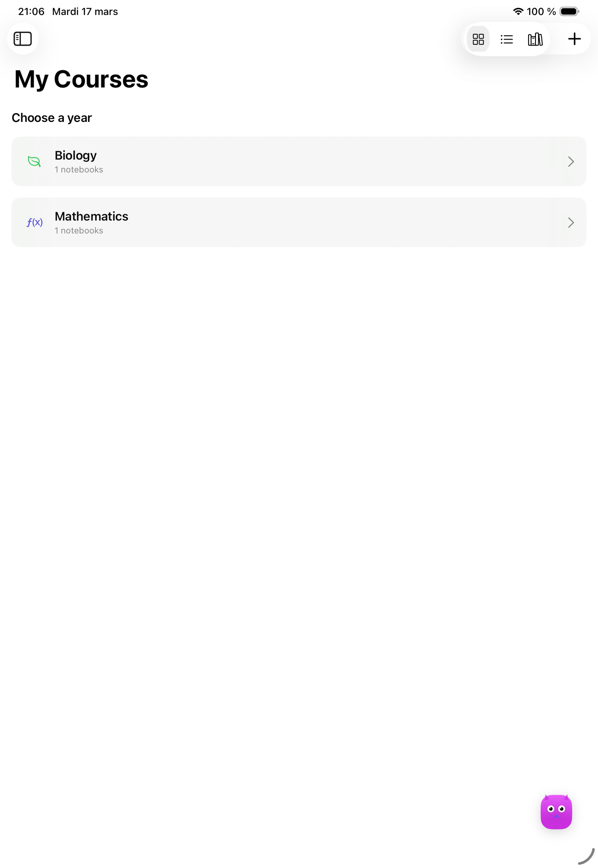
Task: Tap the Wi-Fi status icon
Action: click(x=518, y=12)
